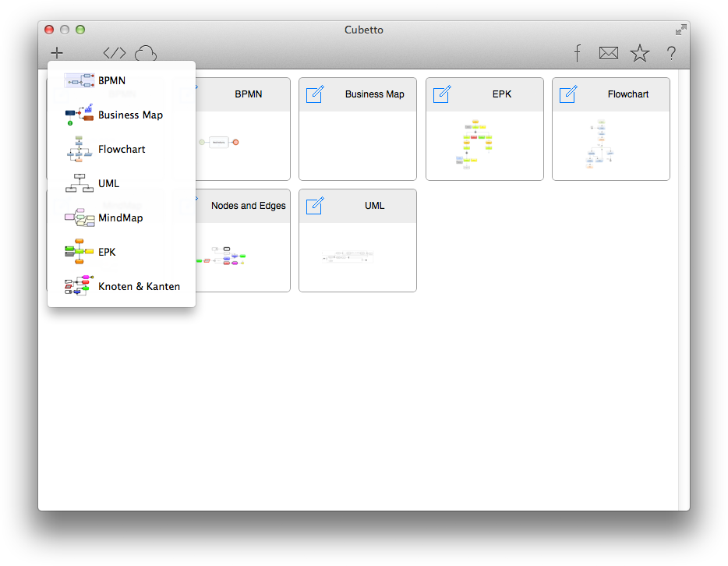Pick MindMap from the popup menu
Screen dimensions: 728x566
click(x=122, y=218)
